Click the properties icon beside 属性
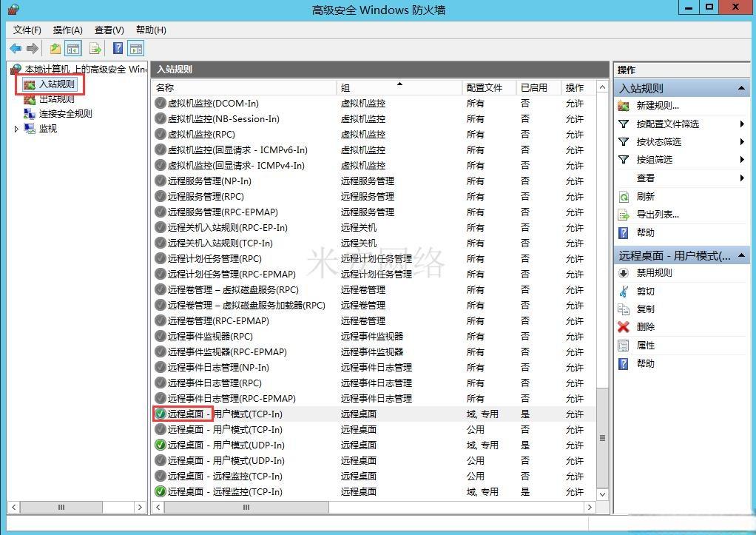This screenshot has height=535, width=756. pos(624,346)
